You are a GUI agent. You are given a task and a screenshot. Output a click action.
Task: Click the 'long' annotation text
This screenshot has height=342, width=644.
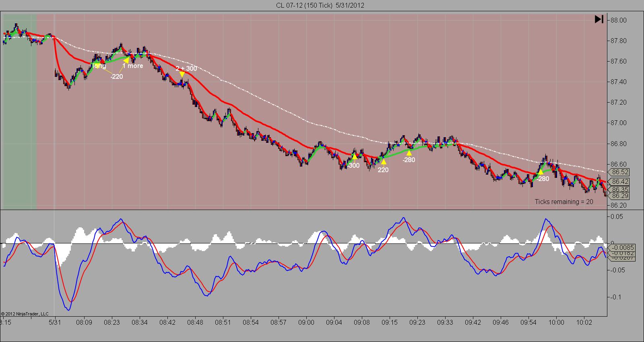point(99,66)
